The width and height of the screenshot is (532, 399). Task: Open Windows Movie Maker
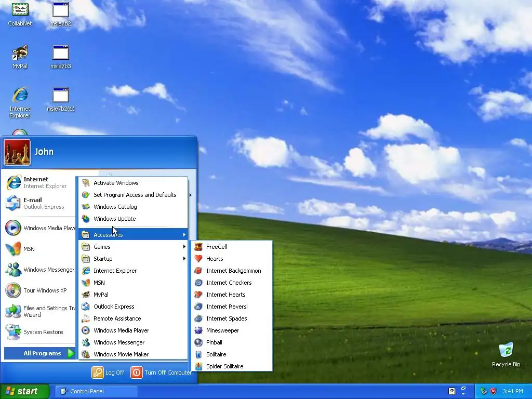coord(134,354)
